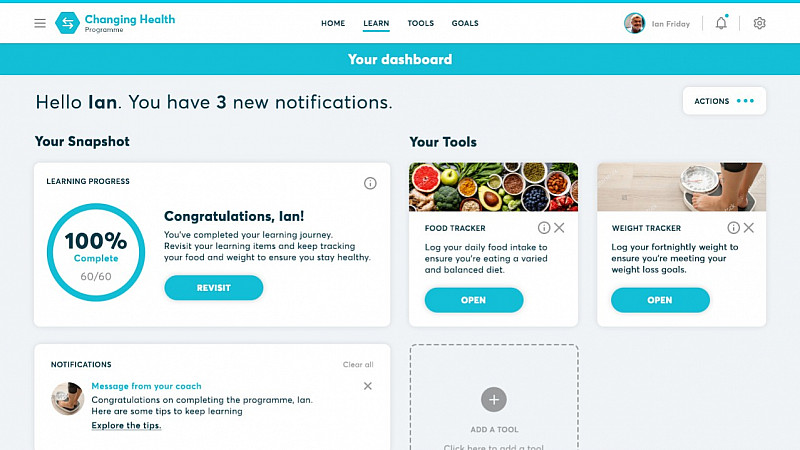Remove the Weight Tracker tool card
Image resolution: width=800 pixels, height=450 pixels.
point(748,228)
